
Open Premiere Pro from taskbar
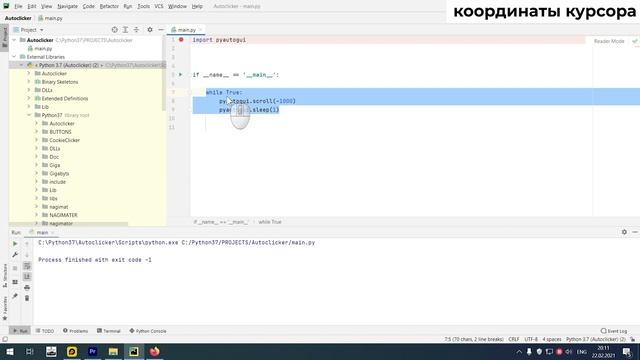coord(93,351)
